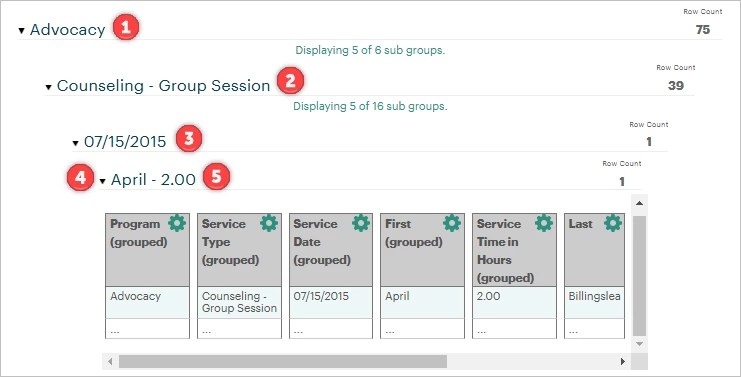Open gear settings for Program column
Image resolution: width=741 pixels, height=377 pixels.
pyautogui.click(x=177, y=223)
